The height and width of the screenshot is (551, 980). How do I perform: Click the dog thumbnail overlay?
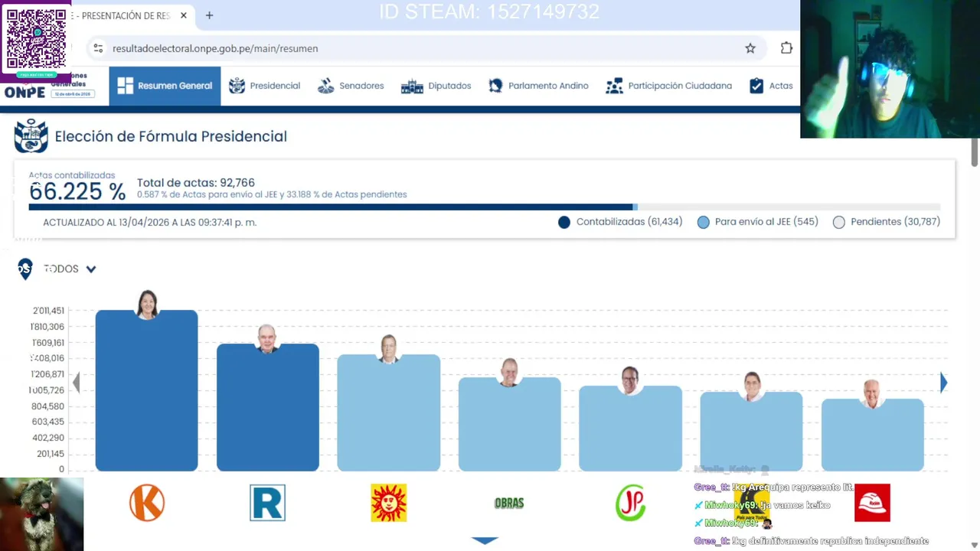pyautogui.click(x=41, y=514)
